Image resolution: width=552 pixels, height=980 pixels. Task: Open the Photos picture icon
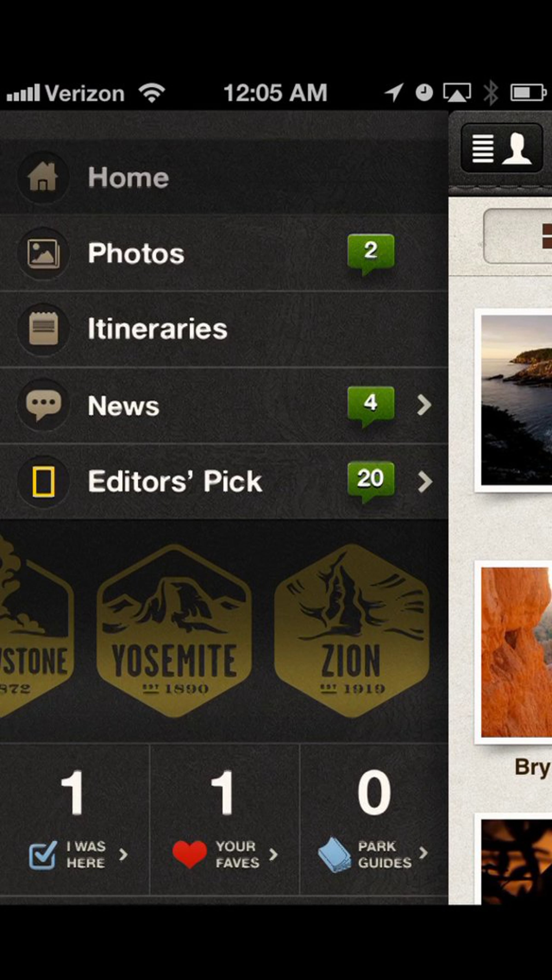click(x=43, y=253)
